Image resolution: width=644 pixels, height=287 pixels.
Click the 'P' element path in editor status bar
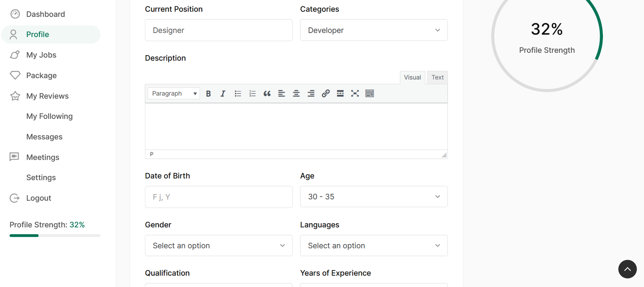152,154
